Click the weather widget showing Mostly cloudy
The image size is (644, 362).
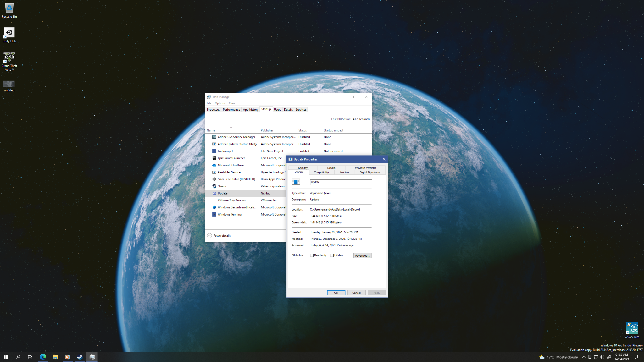click(558, 357)
